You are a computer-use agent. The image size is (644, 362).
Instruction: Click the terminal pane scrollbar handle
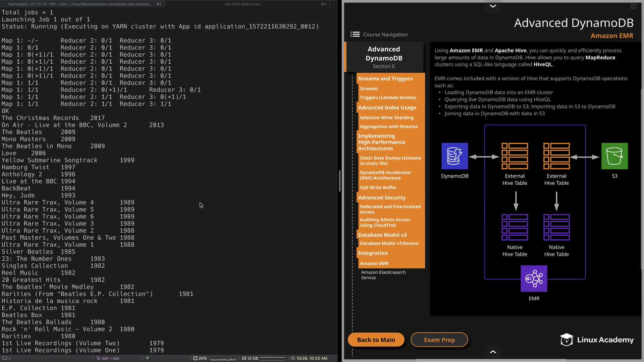click(x=339, y=181)
